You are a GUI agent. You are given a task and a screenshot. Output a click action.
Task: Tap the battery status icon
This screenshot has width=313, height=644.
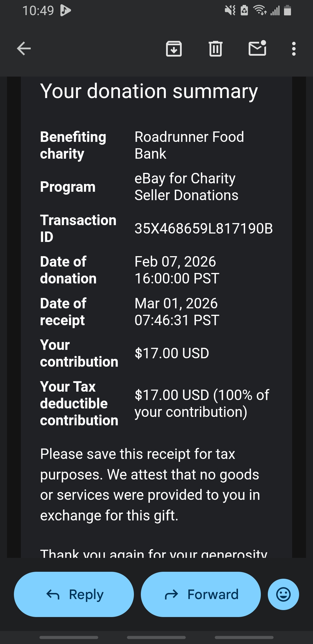click(287, 10)
